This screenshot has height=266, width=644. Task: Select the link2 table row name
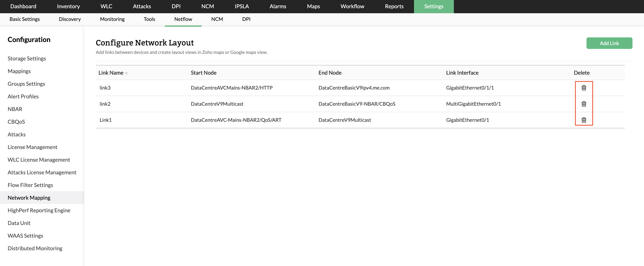pos(105,104)
